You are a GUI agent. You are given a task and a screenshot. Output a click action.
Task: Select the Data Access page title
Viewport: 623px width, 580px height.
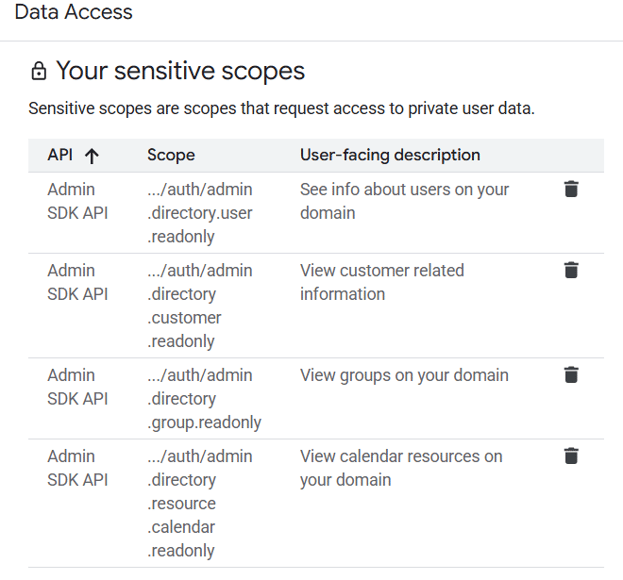pos(73,13)
